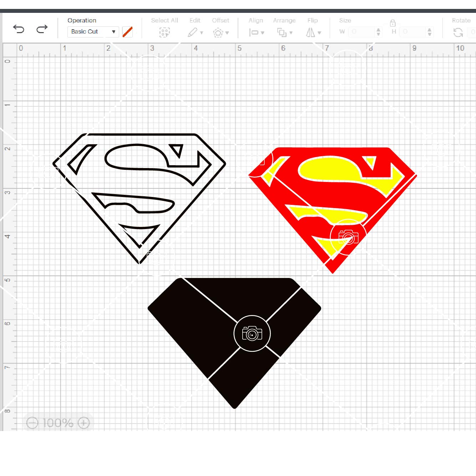Undo the last action
The height and width of the screenshot is (476, 476).
pyautogui.click(x=19, y=29)
